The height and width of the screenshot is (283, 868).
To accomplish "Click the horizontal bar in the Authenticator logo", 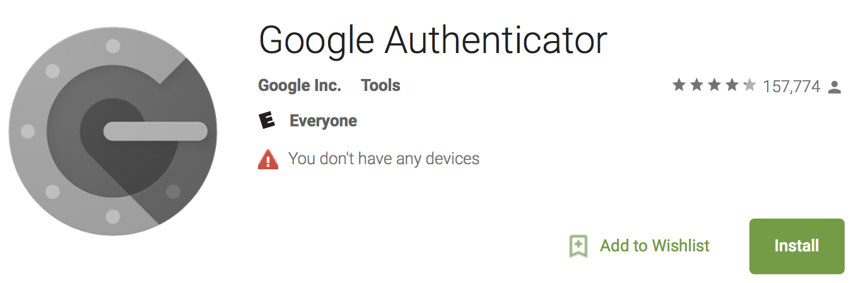I will coord(155,131).
